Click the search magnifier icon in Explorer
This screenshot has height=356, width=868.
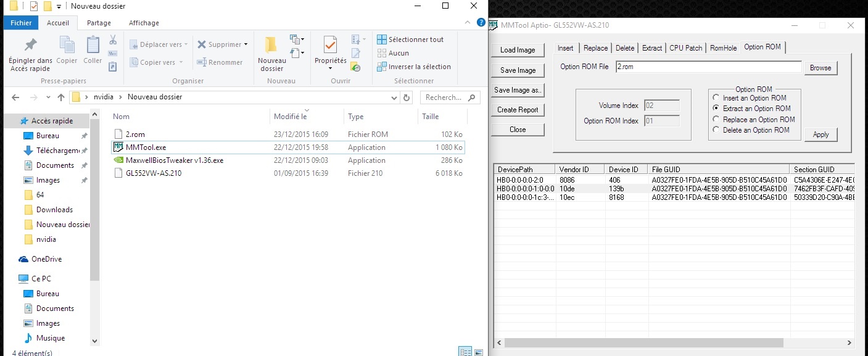(471, 97)
